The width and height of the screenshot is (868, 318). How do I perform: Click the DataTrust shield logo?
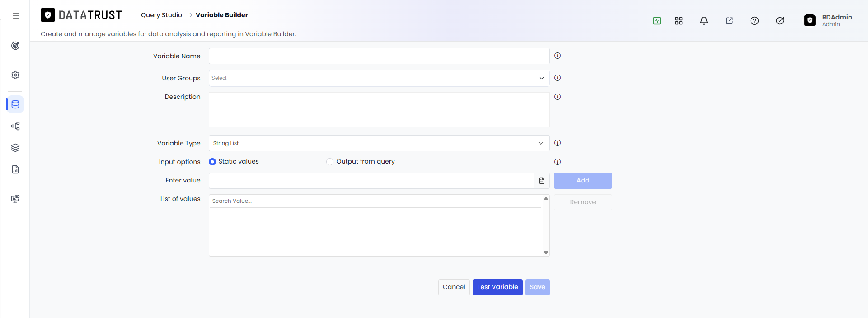(x=48, y=15)
